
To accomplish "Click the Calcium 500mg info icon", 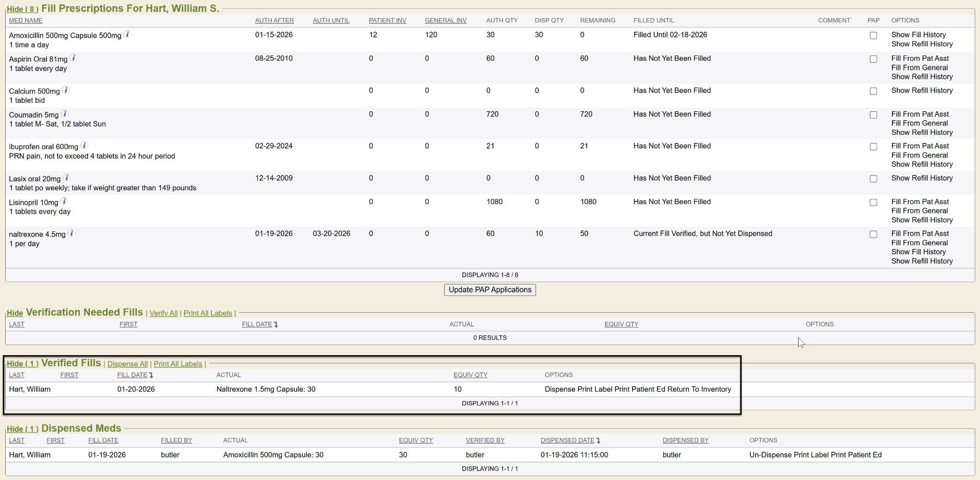I will 66,90.
